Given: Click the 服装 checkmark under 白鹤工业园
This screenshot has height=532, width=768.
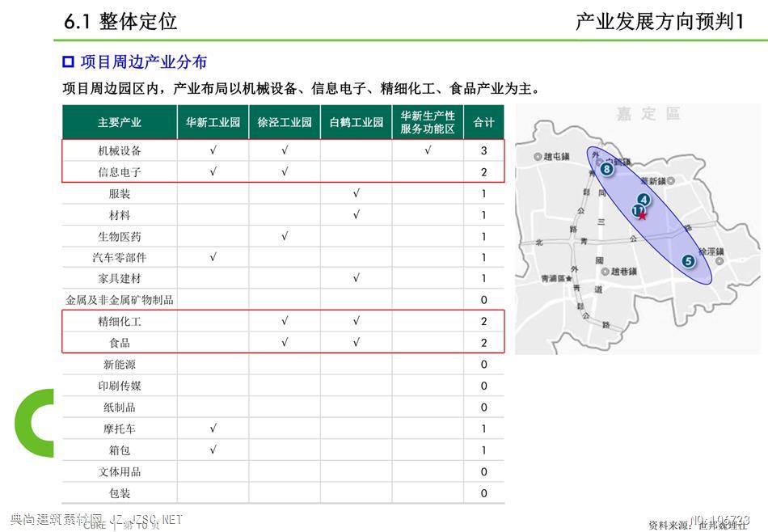Looking at the screenshot, I should click(356, 193).
